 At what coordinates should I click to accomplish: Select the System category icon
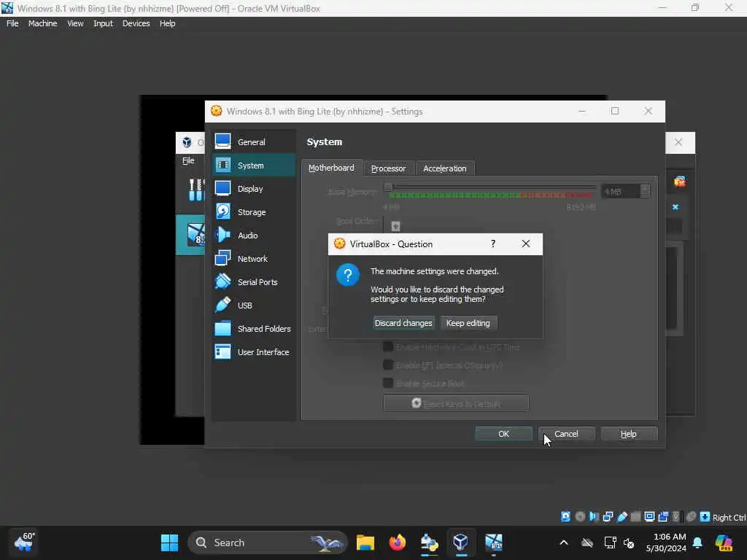click(222, 166)
